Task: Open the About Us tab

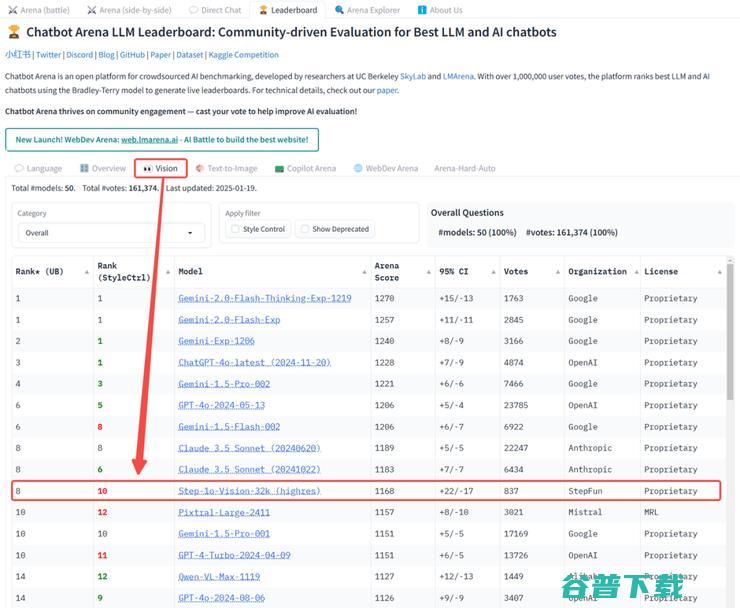Action: click(x=440, y=10)
